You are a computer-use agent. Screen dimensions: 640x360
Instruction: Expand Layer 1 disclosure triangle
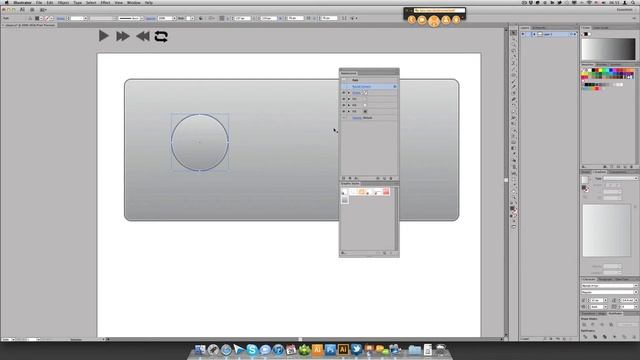(534, 34)
